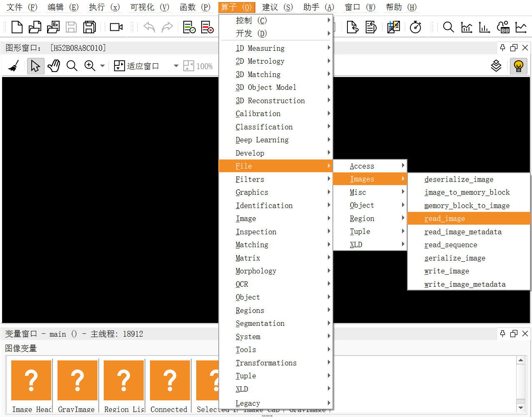Viewport: 532px width, 417px height.
Task: Open the bar histogram chart icon
Action: 485,27
